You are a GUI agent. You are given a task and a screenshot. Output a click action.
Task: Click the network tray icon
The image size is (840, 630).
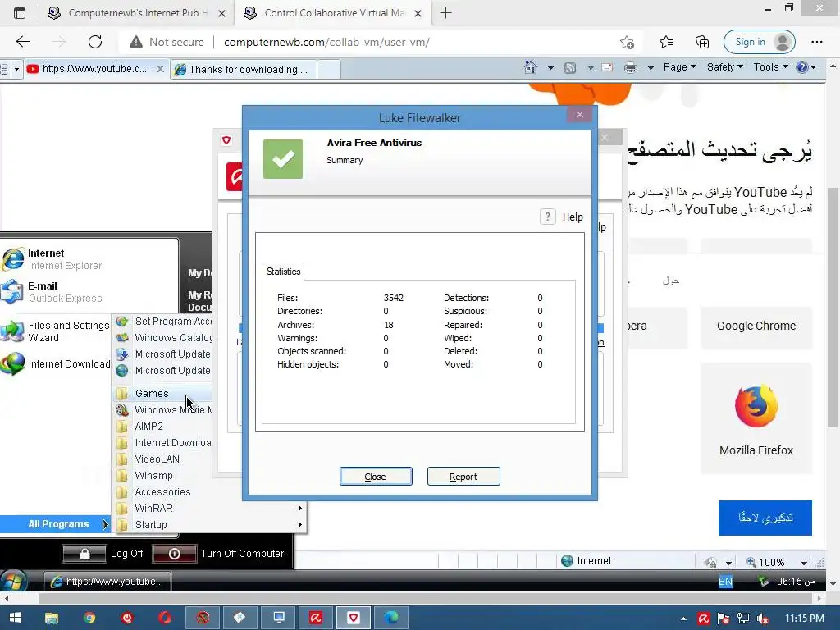coord(743,619)
